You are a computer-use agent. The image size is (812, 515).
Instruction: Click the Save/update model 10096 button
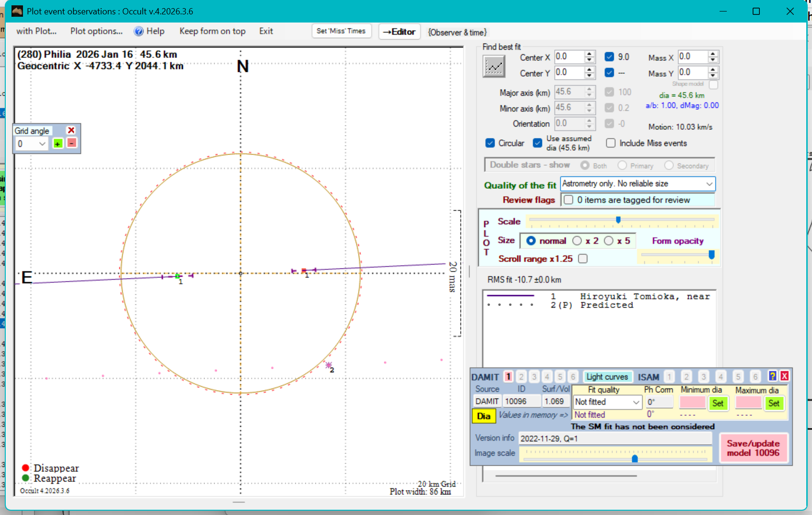753,448
